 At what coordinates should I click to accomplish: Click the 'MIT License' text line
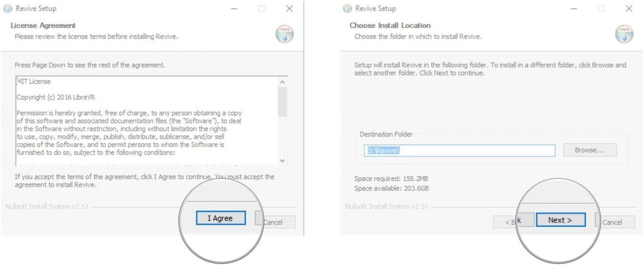[34, 81]
